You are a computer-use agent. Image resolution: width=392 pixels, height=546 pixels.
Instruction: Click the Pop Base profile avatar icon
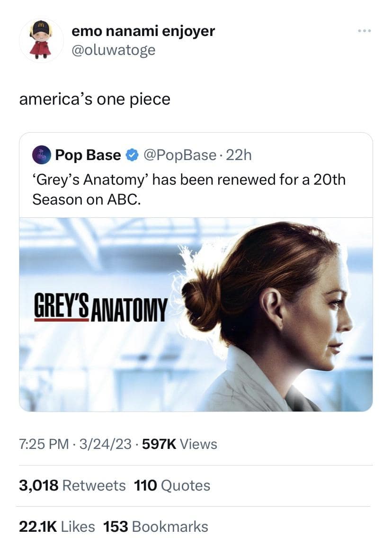click(41, 155)
